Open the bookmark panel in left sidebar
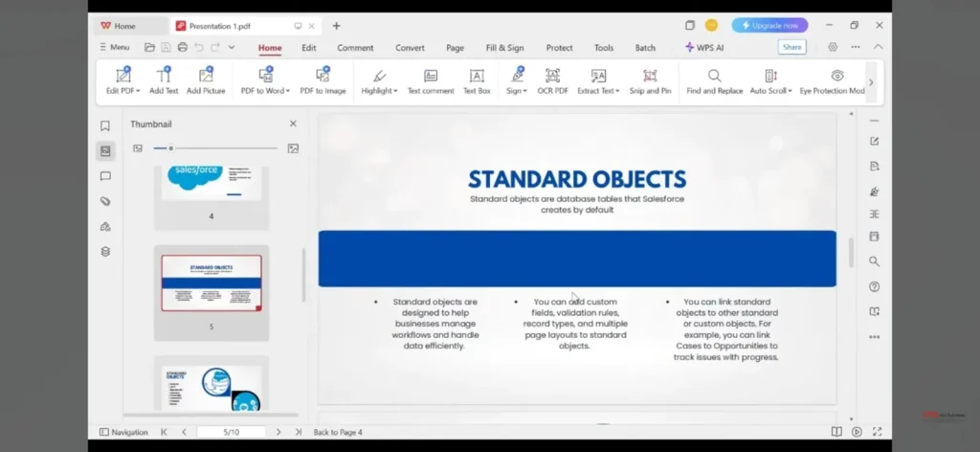Viewport: 980px width, 452px height. [x=105, y=125]
